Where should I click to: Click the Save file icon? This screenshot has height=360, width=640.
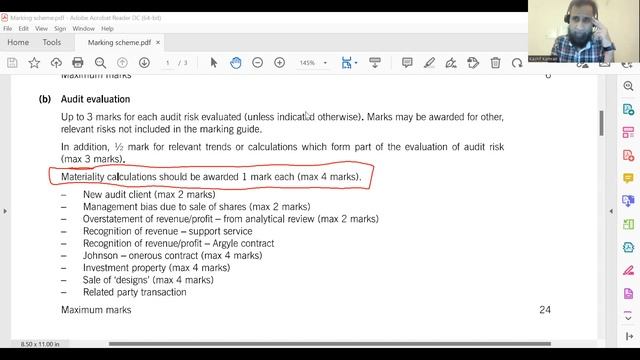(12, 63)
